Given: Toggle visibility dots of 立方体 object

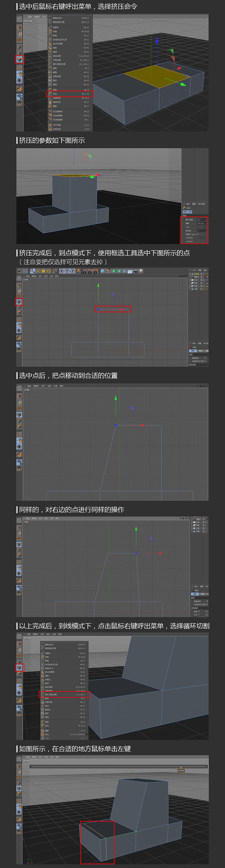Looking at the screenshot, I should pos(203,274).
